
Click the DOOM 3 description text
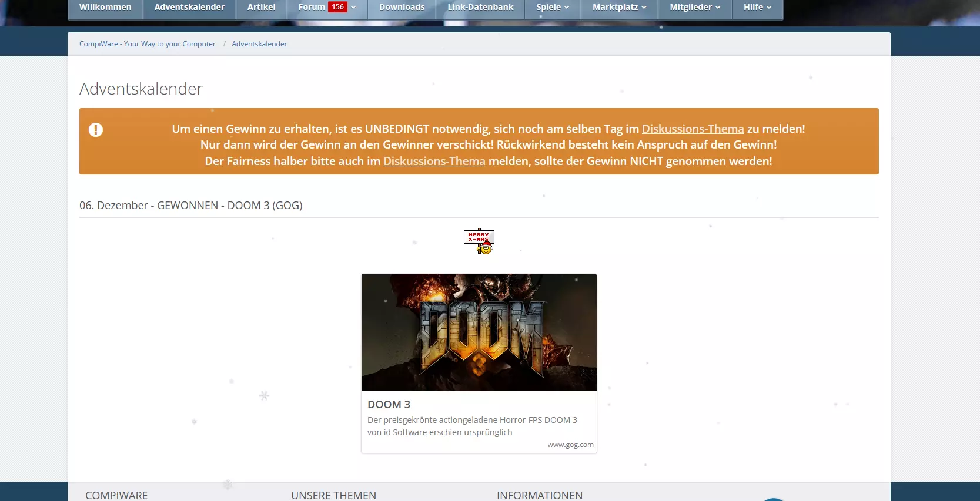pyautogui.click(x=472, y=426)
